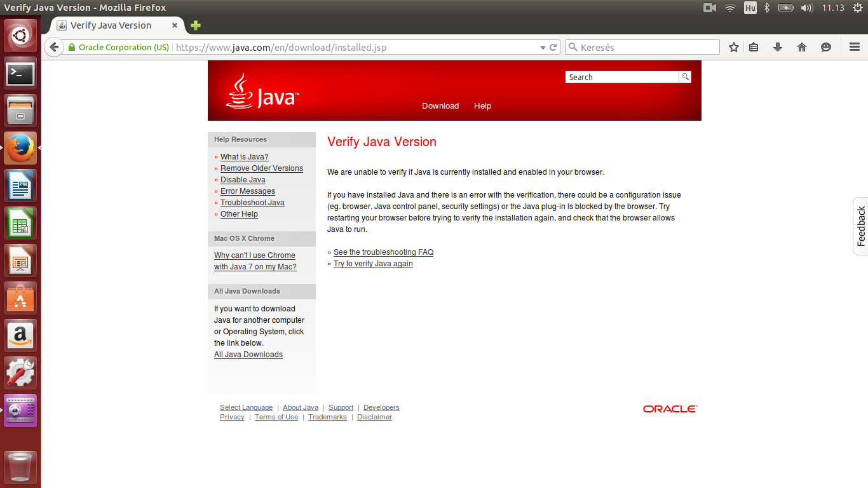This screenshot has height=488, width=868.
Task: Select the Help menu in Java header
Action: 482,106
